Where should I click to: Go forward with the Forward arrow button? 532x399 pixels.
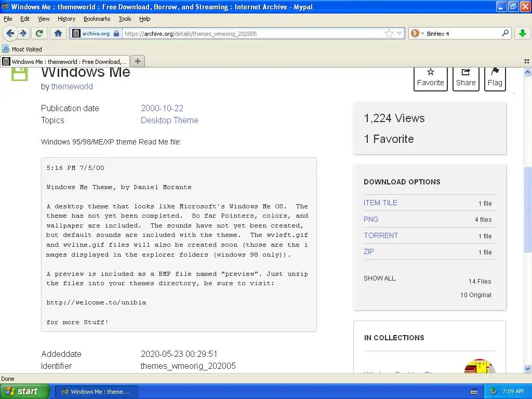tap(23, 33)
